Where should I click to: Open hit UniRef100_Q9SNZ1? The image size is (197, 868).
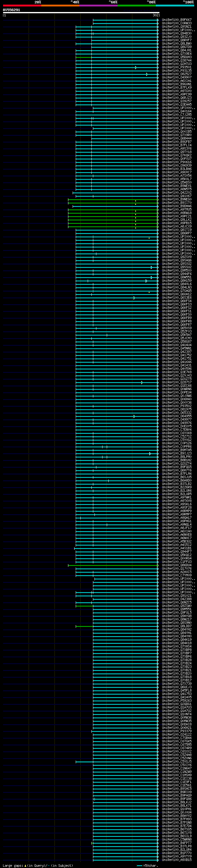point(177,26)
